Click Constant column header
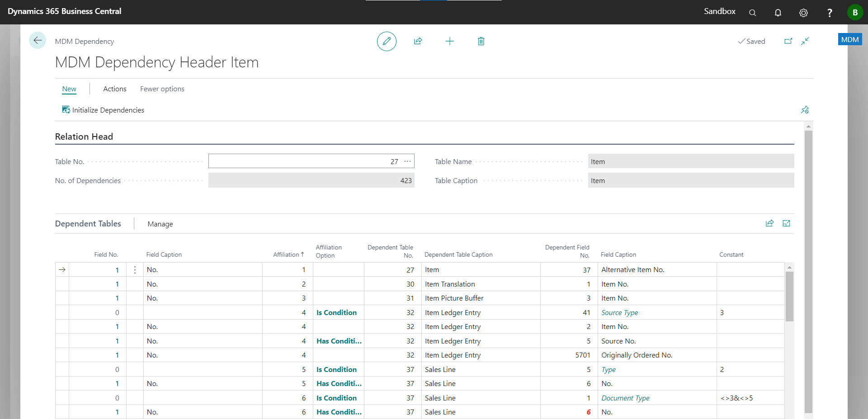The width and height of the screenshot is (868, 419). pos(731,255)
